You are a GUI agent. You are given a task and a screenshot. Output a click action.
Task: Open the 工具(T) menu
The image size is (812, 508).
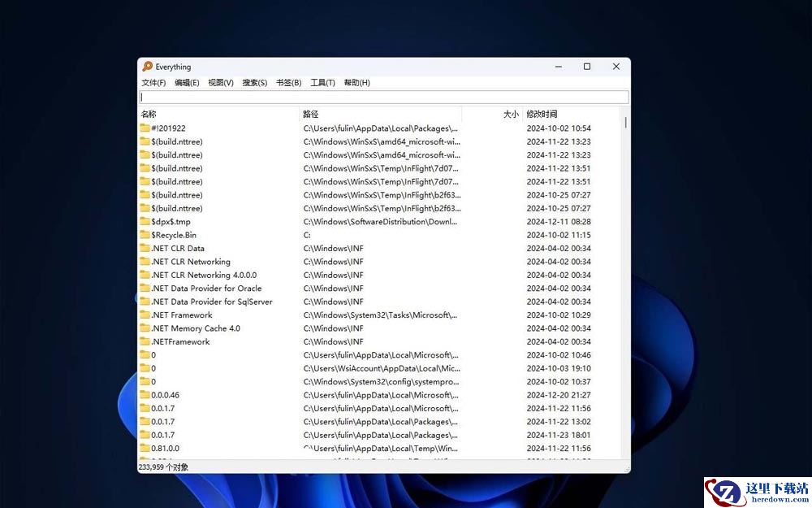point(322,82)
